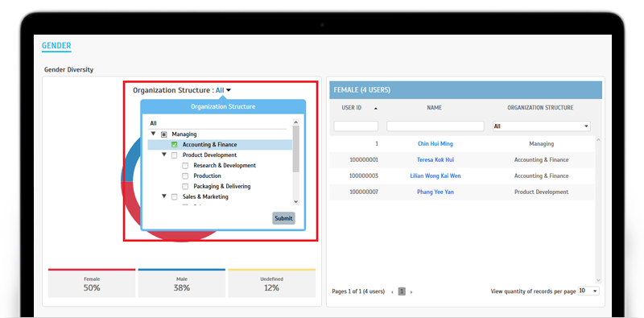Collapse the Managing tree node
The image size is (644, 318).
[x=153, y=134]
